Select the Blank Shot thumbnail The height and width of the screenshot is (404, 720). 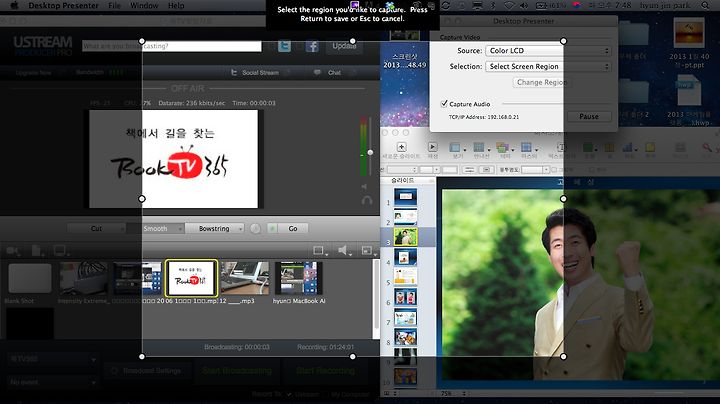[30, 278]
